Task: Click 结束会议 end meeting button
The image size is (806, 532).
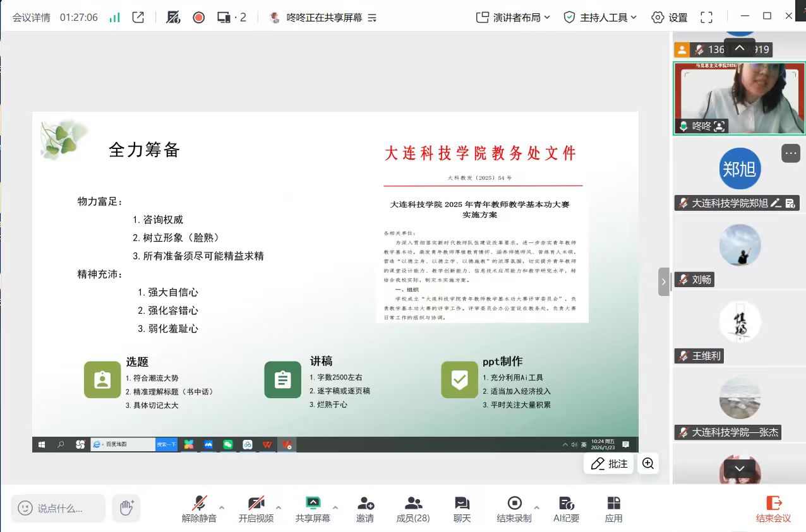Action: 773,509
